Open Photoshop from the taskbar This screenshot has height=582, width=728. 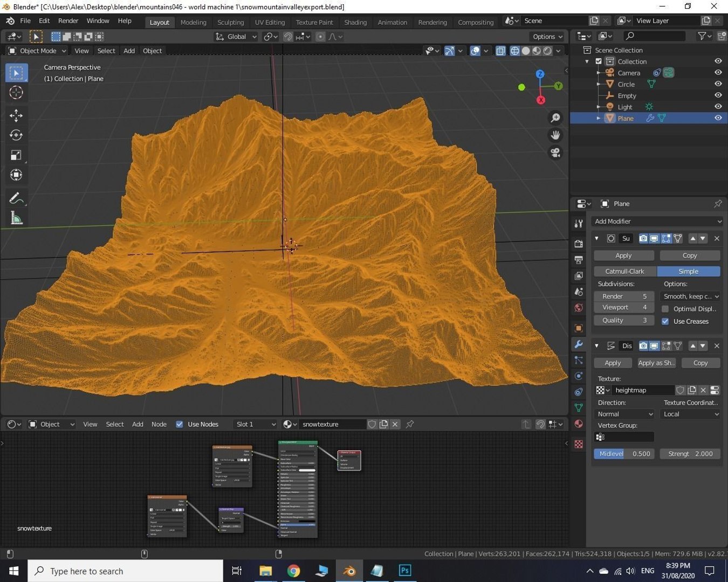405,571
